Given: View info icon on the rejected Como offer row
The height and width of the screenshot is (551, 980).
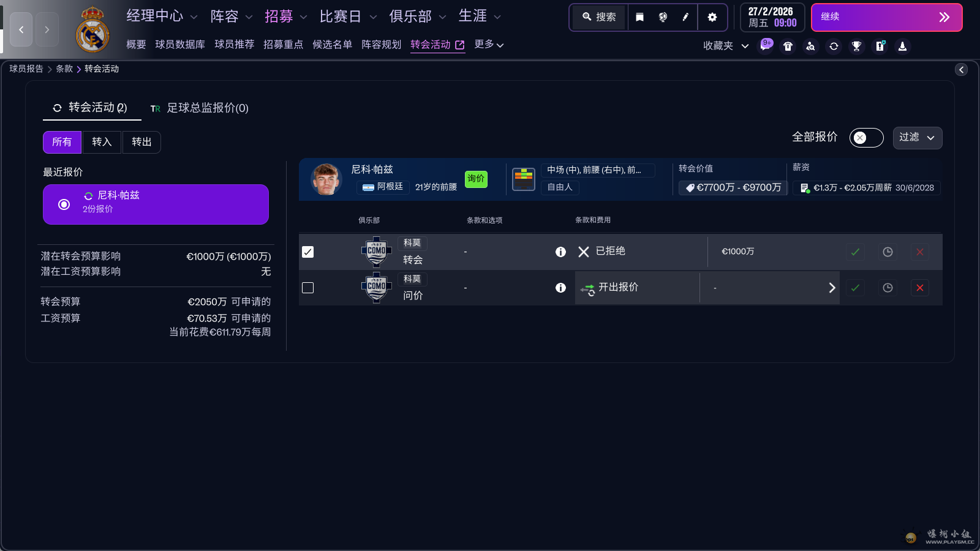Looking at the screenshot, I should pos(560,252).
